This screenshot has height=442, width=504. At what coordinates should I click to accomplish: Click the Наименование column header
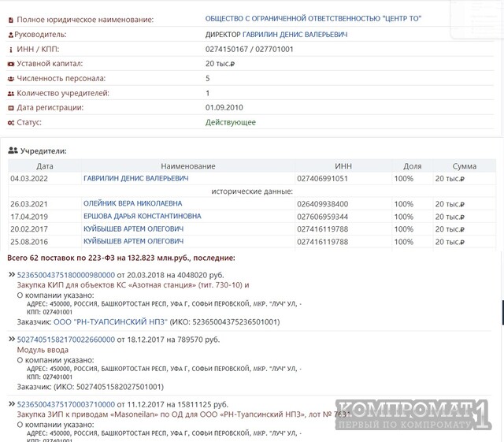(188, 166)
